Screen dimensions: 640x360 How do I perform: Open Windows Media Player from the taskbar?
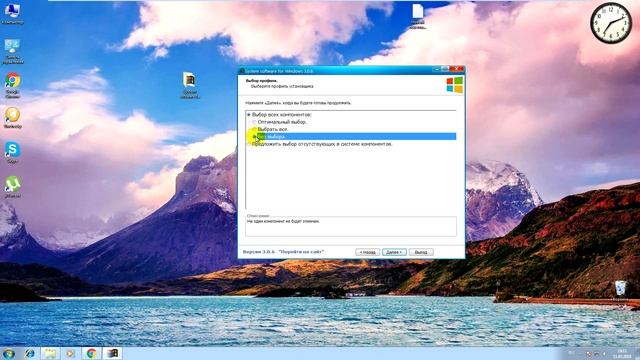point(71,353)
